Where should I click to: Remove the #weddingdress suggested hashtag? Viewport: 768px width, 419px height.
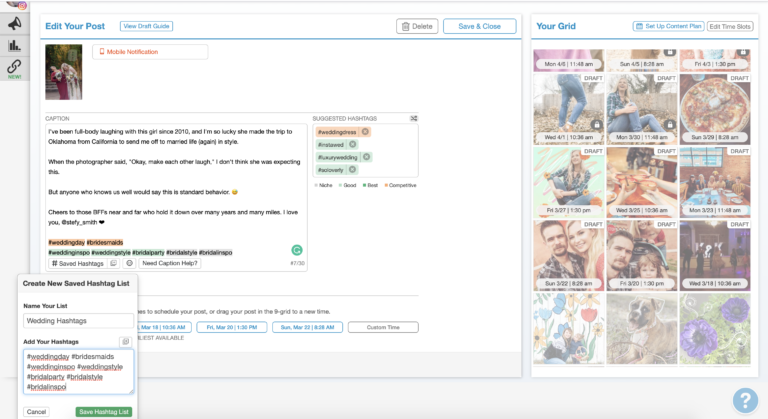[x=365, y=132]
